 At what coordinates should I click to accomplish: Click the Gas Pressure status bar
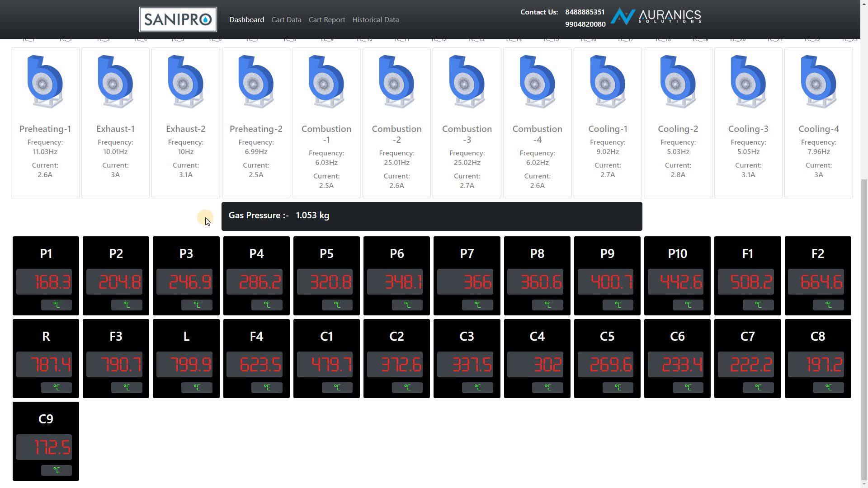431,216
